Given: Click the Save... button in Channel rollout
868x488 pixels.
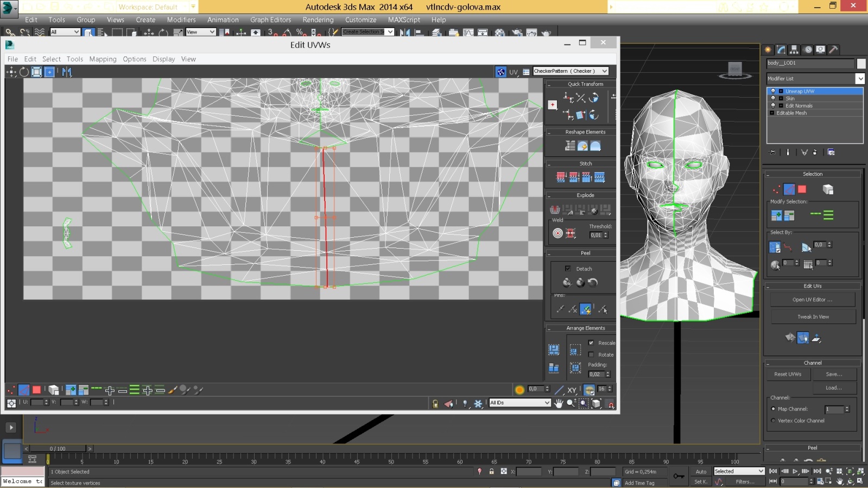Looking at the screenshot, I should click(x=834, y=374).
